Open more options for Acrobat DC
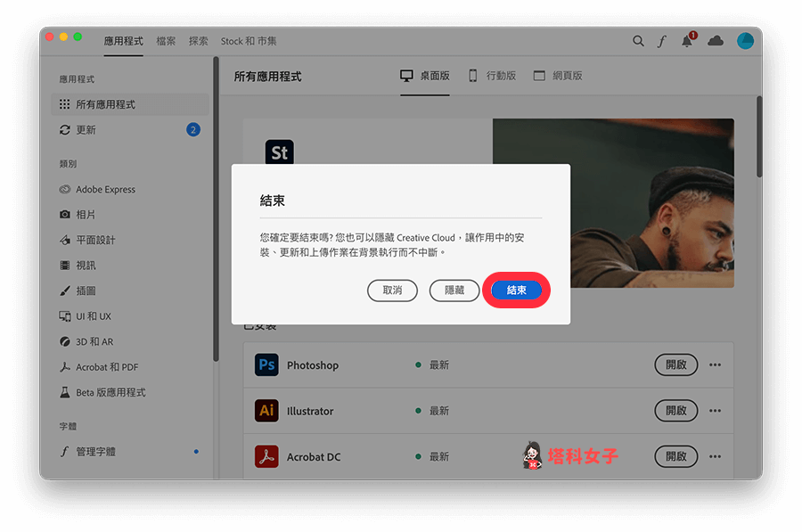Image resolution: width=802 pixels, height=532 pixels. pyautogui.click(x=715, y=456)
